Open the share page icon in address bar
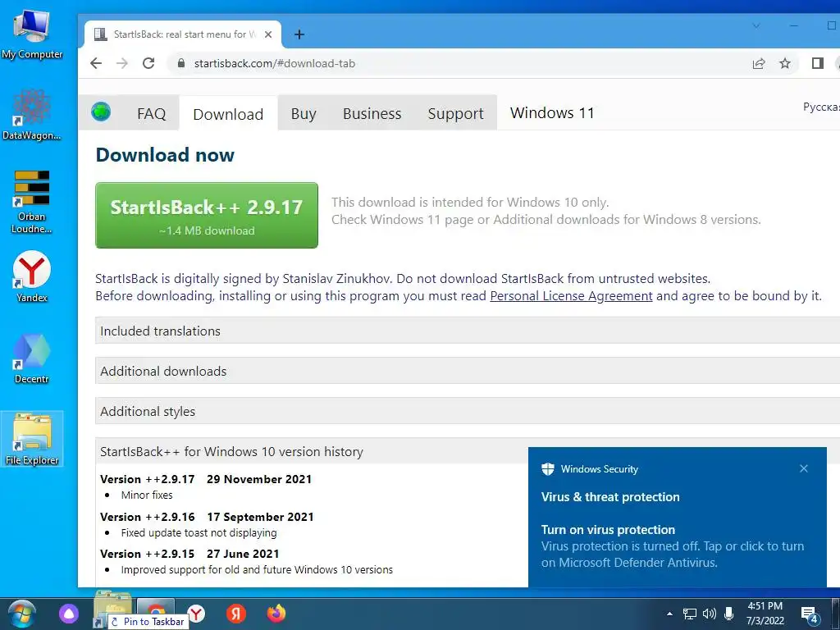This screenshot has width=840, height=630. coord(759,64)
